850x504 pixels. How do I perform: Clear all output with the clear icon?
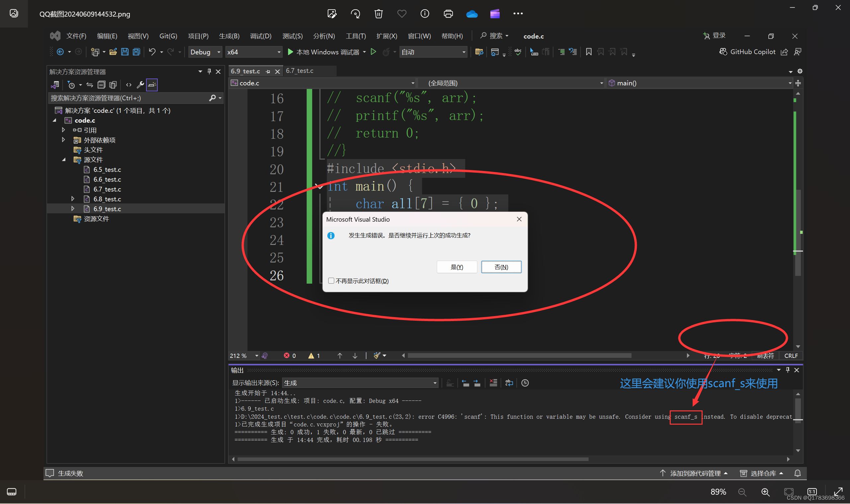[x=493, y=383]
